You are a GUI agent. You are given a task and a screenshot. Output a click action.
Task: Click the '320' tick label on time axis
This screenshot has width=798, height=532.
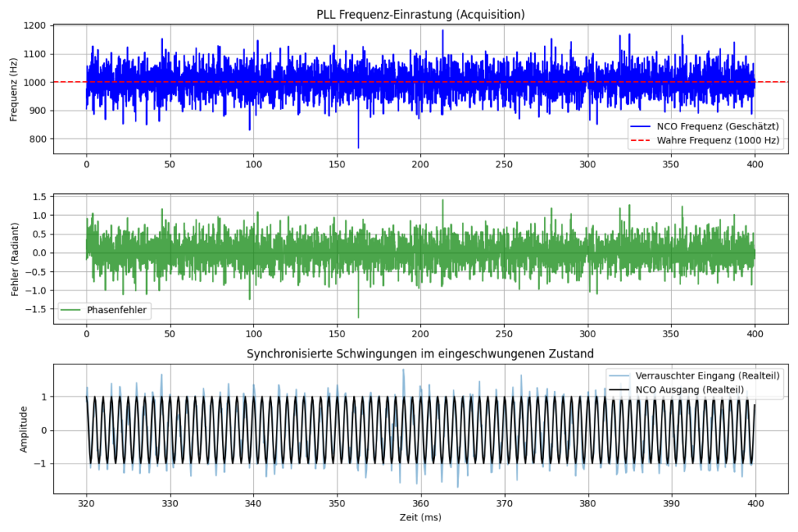[x=86, y=503]
